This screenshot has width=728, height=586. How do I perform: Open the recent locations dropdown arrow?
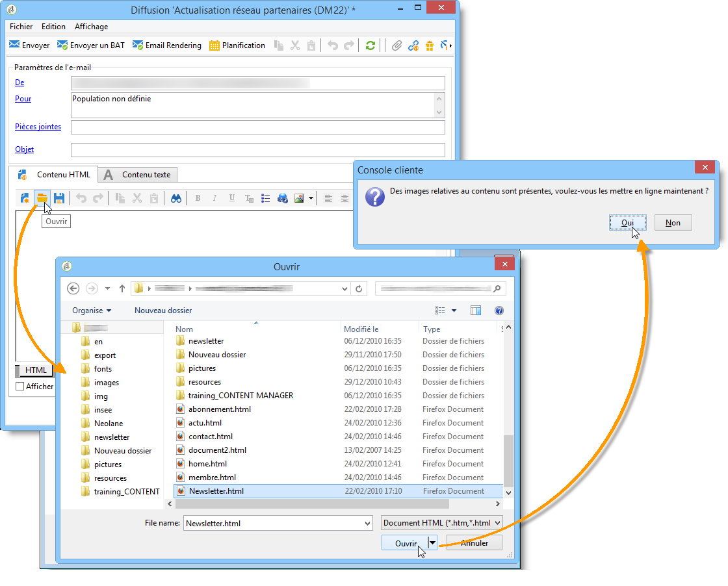(107, 288)
